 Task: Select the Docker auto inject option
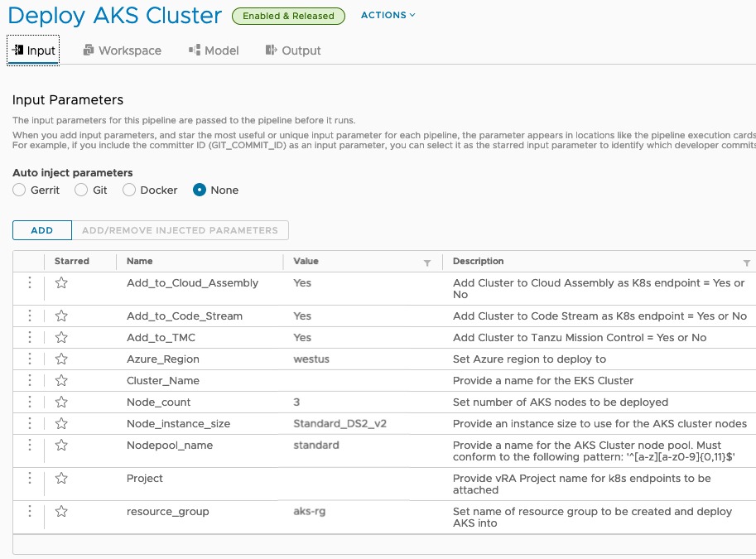[x=128, y=190]
